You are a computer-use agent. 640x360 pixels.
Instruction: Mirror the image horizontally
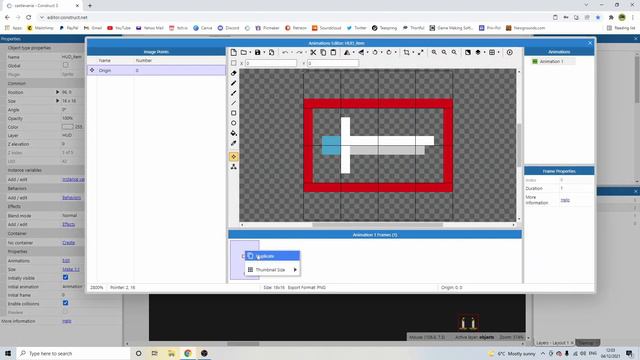[x=347, y=52]
